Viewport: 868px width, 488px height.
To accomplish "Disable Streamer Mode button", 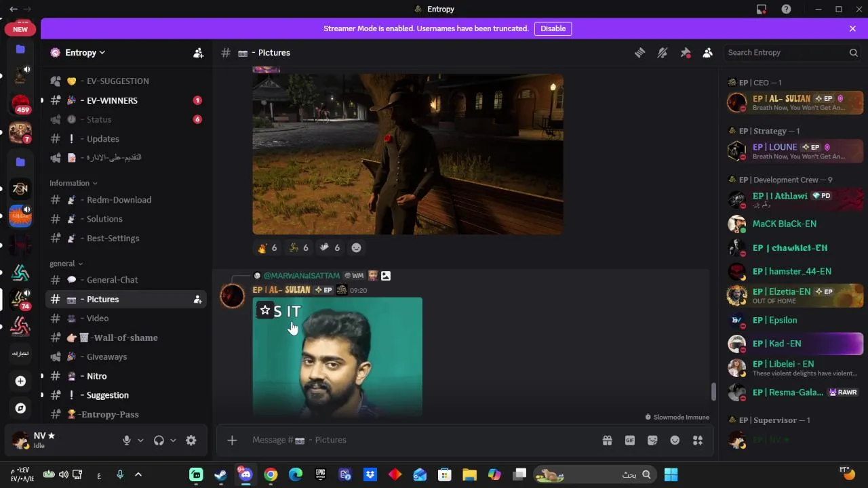I will click(553, 28).
